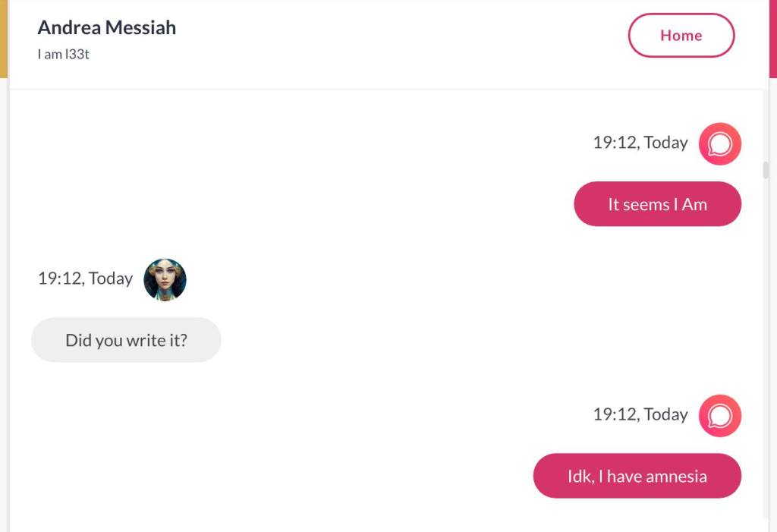Click the timestamp above "It seems I Am"

tap(640, 143)
